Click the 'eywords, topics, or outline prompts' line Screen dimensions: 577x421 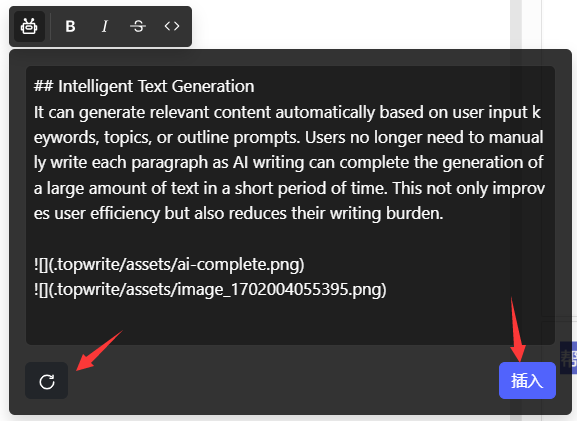click(288, 138)
